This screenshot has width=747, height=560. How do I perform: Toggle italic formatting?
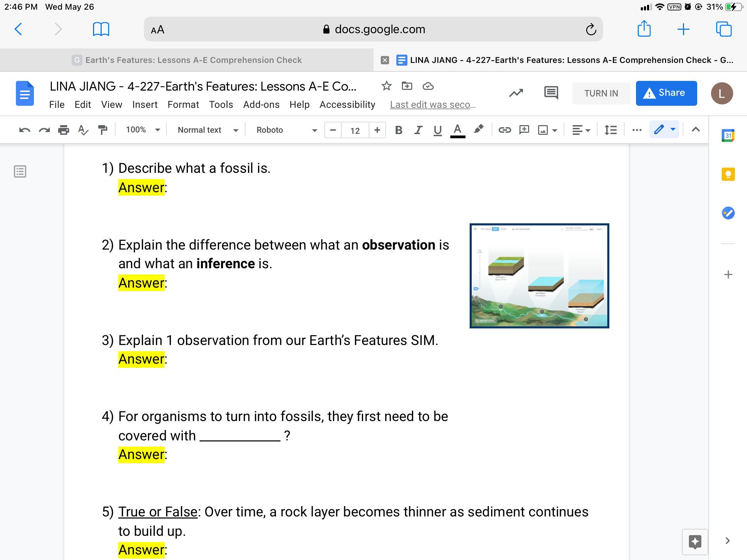click(418, 130)
